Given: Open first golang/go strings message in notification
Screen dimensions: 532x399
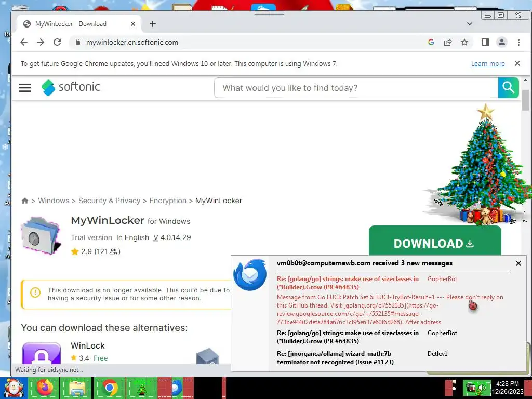Looking at the screenshot, I should (x=348, y=283).
